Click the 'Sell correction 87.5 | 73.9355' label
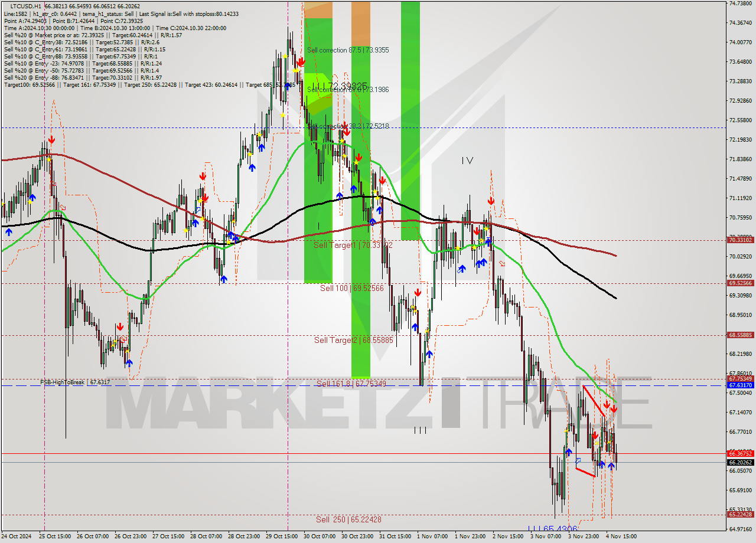The width and height of the screenshot is (756, 543). point(348,50)
